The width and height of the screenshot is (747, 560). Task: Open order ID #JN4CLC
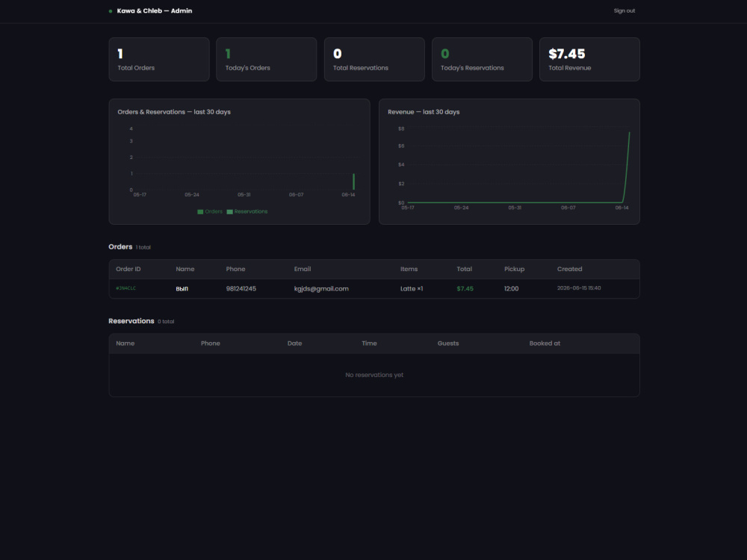click(x=125, y=288)
